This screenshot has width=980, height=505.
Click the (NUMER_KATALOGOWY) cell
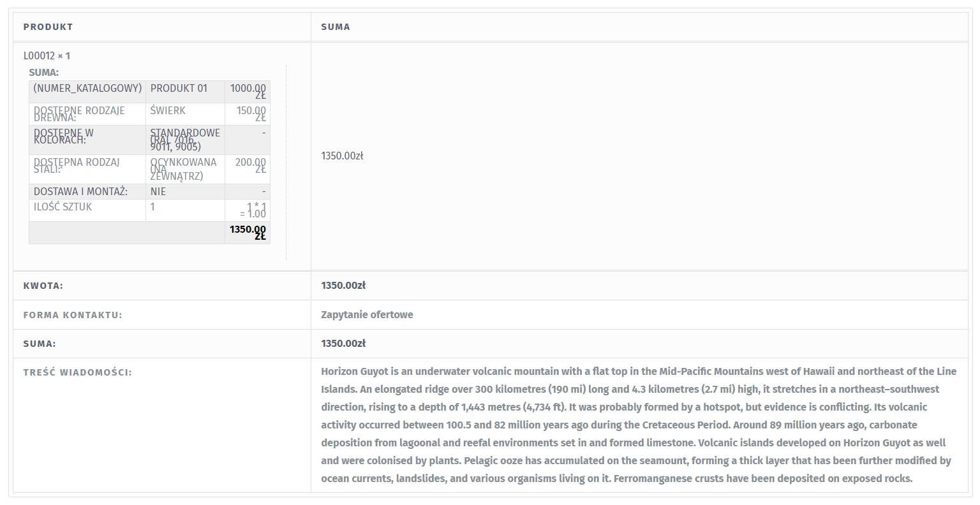click(87, 89)
